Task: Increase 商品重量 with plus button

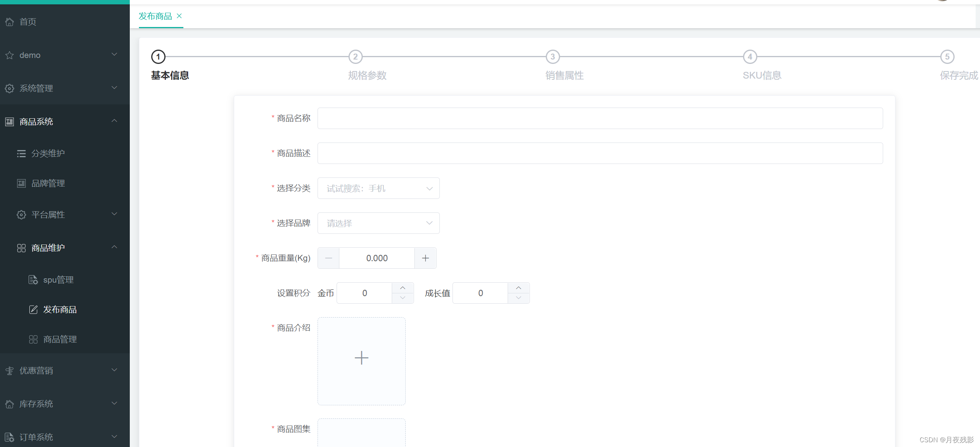Action: [x=425, y=258]
